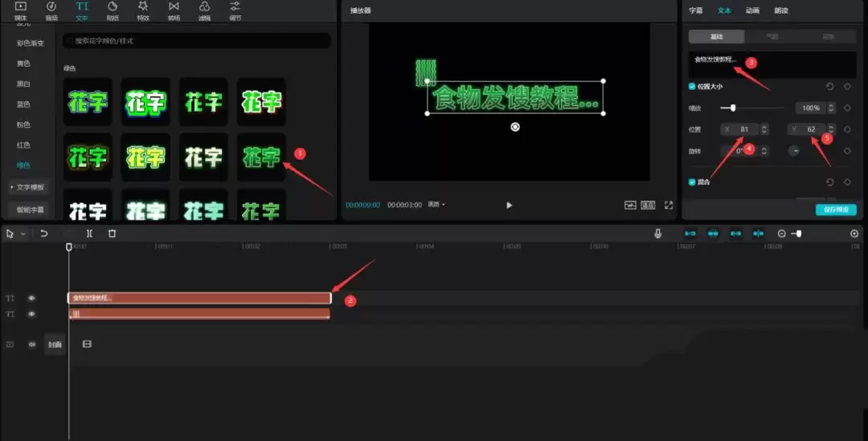Open the 音频 audio tab icon
868x441 pixels.
(x=51, y=10)
